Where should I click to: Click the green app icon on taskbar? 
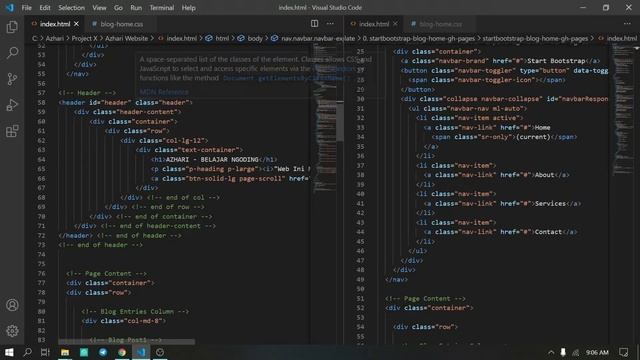coord(84,352)
